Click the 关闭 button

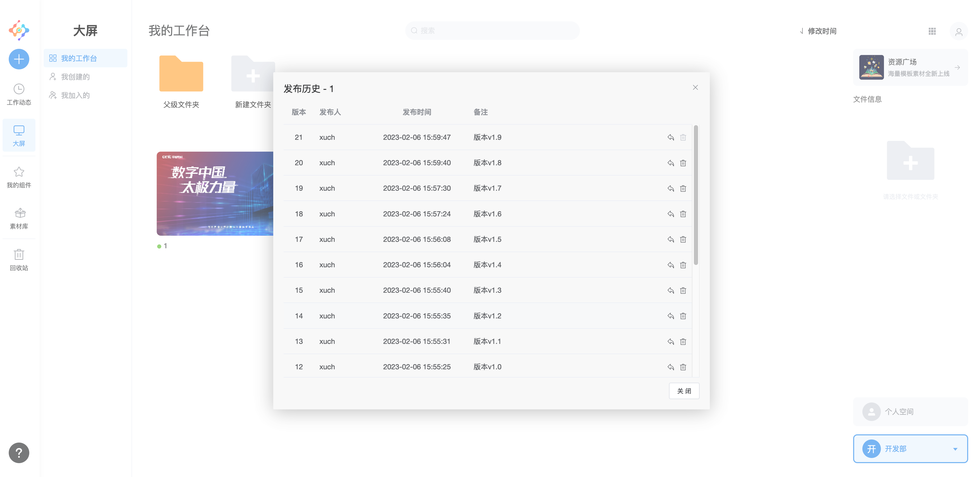(x=684, y=391)
